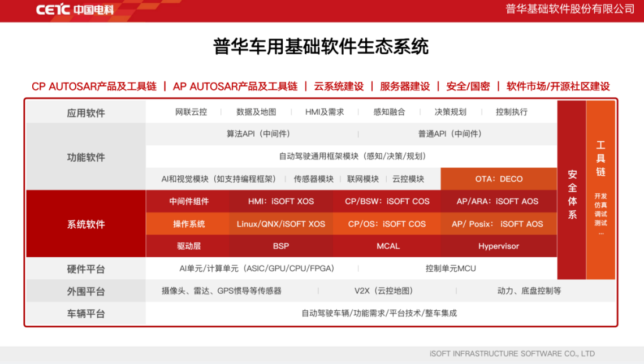Click the 服务器建设 heading
Image resolution: width=644 pixels, height=364 pixels.
point(405,86)
